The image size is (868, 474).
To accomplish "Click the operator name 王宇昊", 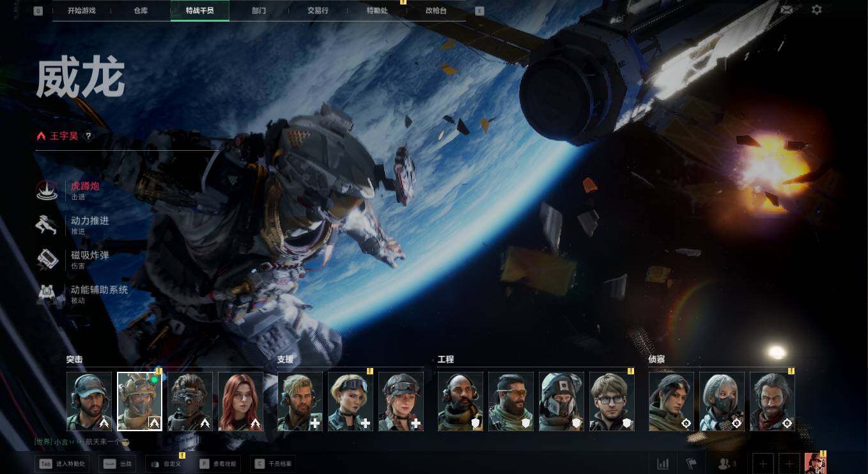I will (64, 136).
